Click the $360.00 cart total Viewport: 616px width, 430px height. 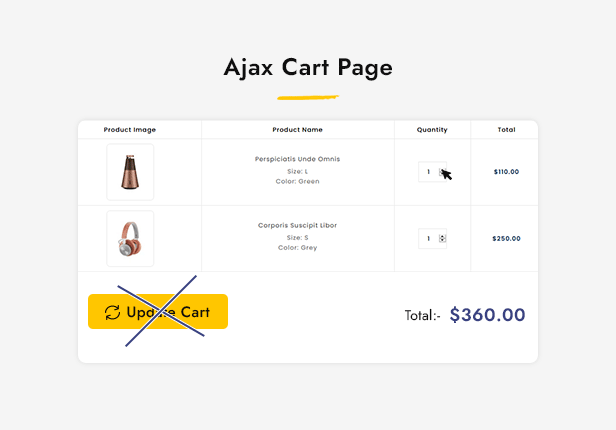tap(487, 315)
